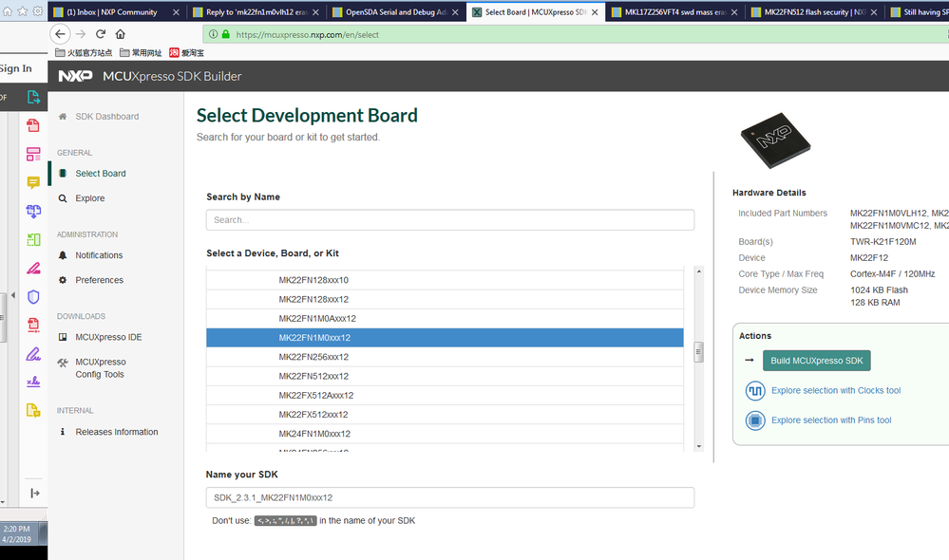Open purple Fill & Sign icon

33,354
